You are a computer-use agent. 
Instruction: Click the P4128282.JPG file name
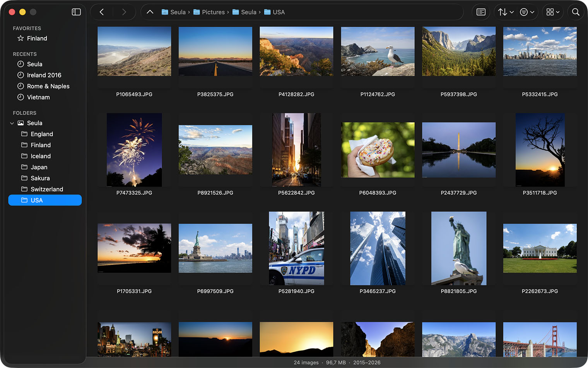coord(296,94)
